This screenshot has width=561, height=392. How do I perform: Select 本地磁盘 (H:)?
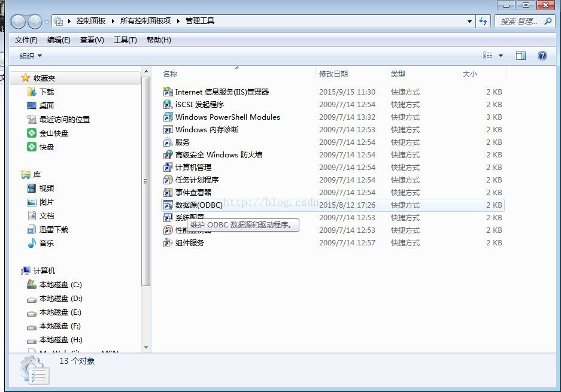tap(55, 340)
